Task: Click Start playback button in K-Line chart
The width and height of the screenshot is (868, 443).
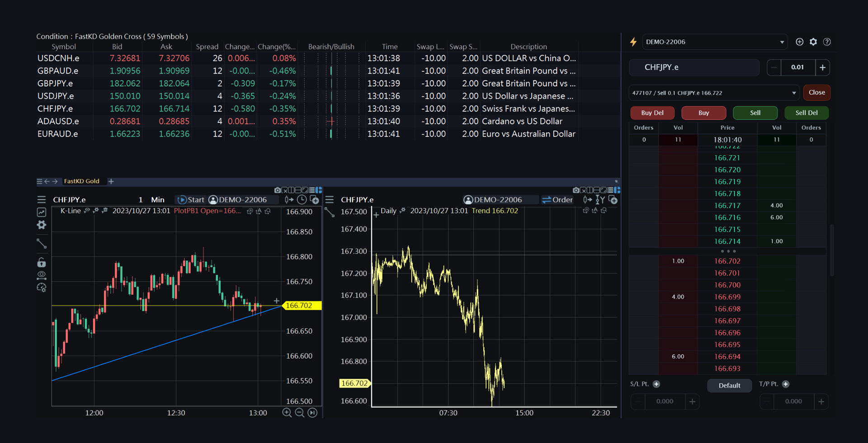Action: point(191,199)
